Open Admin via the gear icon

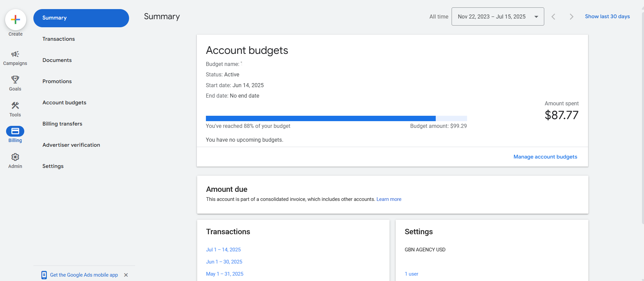[x=15, y=157]
